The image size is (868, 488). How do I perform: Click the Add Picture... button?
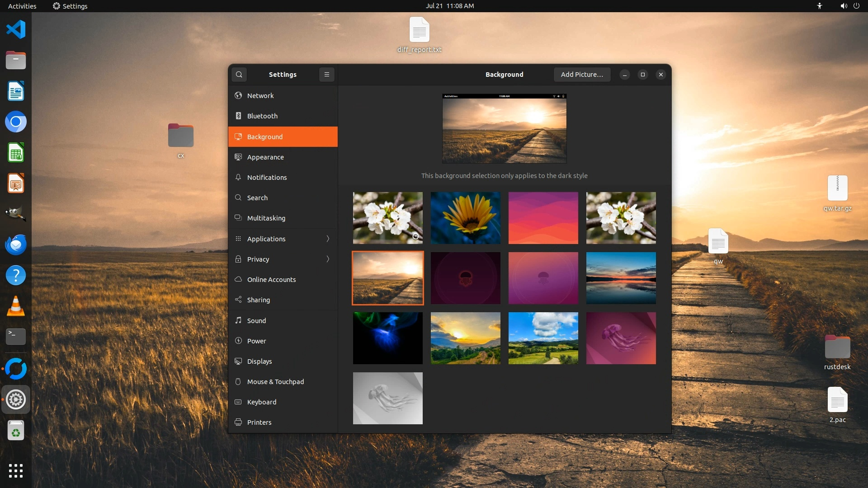[582, 75]
